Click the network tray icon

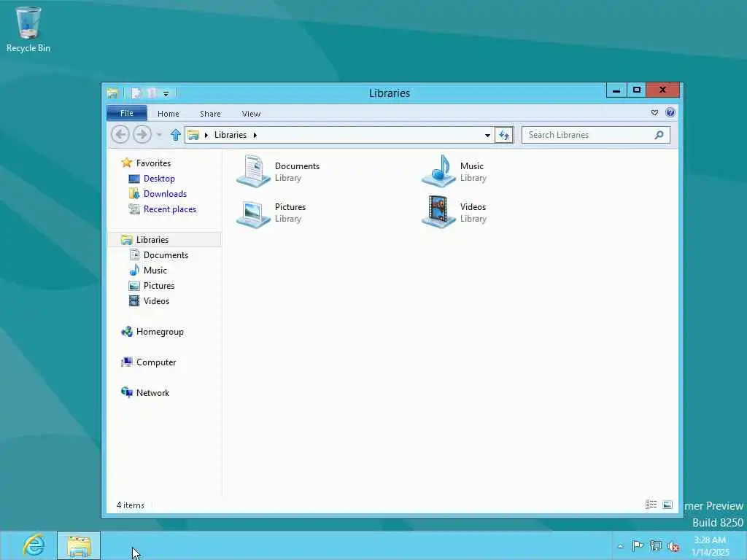click(x=656, y=545)
